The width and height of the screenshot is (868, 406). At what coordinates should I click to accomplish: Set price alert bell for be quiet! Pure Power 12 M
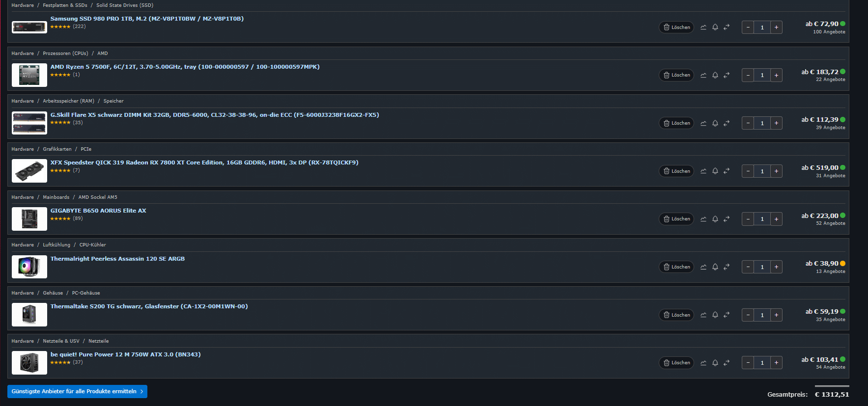[x=715, y=363]
